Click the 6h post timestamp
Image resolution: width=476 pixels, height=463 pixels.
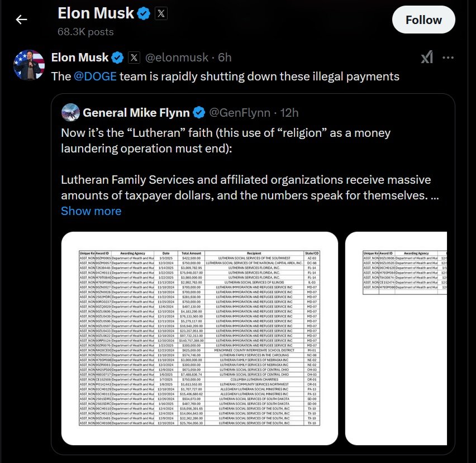pyautogui.click(x=225, y=57)
